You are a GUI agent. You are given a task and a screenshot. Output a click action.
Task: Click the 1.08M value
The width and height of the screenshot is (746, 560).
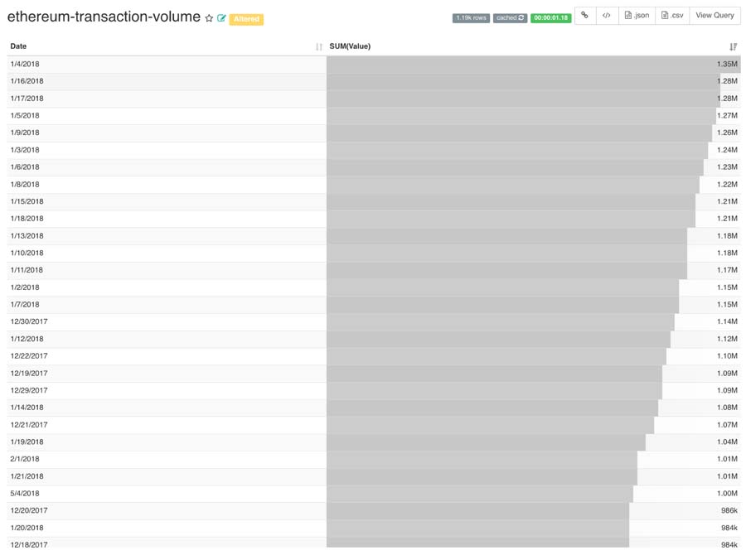tap(727, 408)
